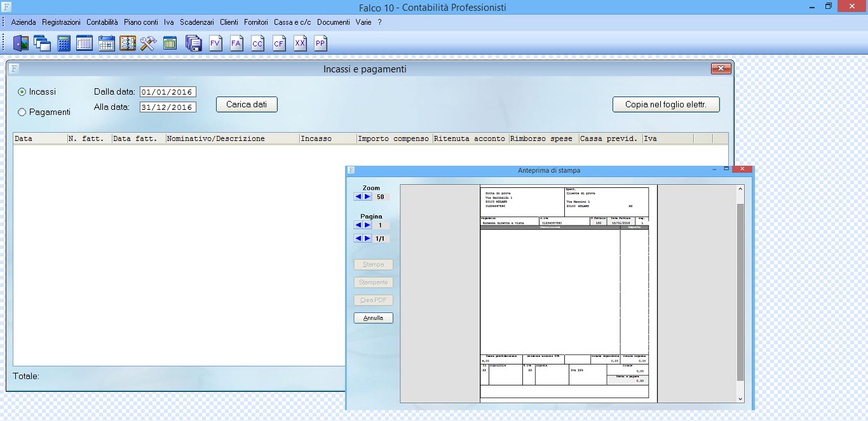Click left arrow beside 1/1 counter
Viewport: 868px width, 421px height.
tap(358, 238)
